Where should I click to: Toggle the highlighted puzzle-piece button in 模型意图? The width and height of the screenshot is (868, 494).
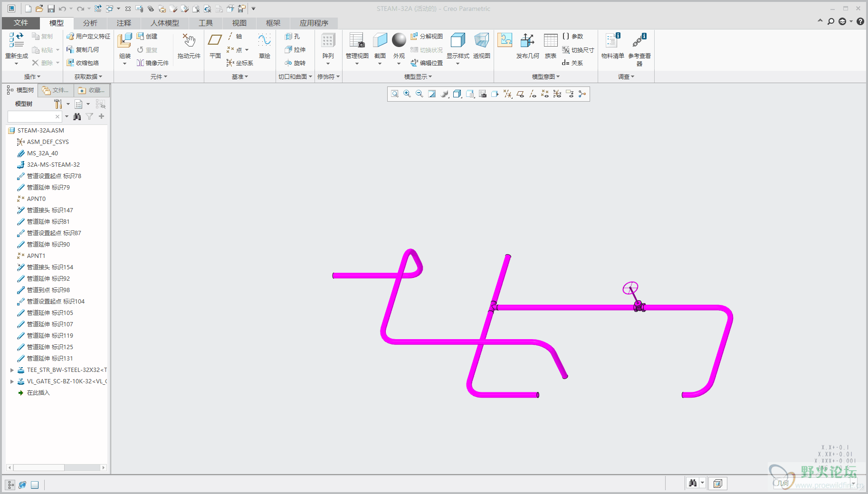click(505, 40)
